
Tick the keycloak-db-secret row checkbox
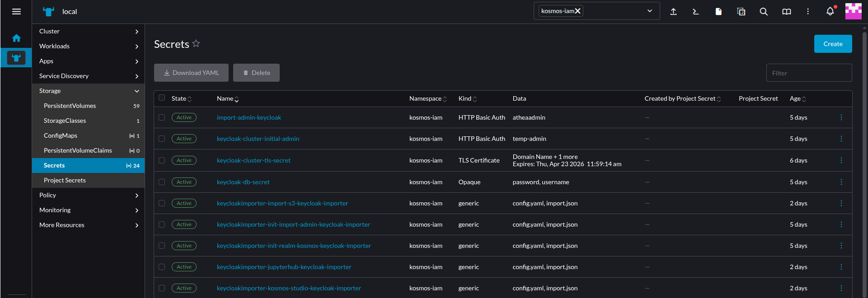162,182
